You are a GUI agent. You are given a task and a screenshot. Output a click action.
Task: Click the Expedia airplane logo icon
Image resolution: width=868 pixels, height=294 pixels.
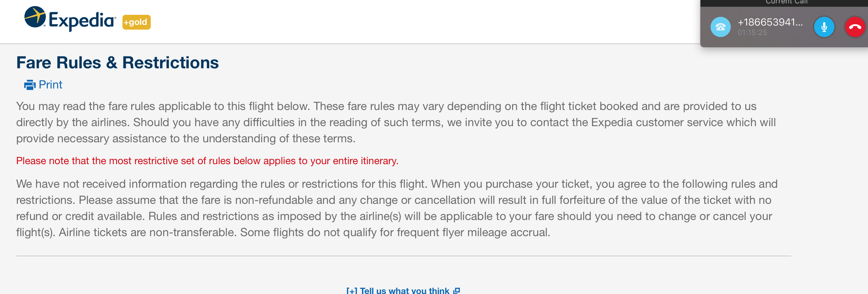[35, 17]
